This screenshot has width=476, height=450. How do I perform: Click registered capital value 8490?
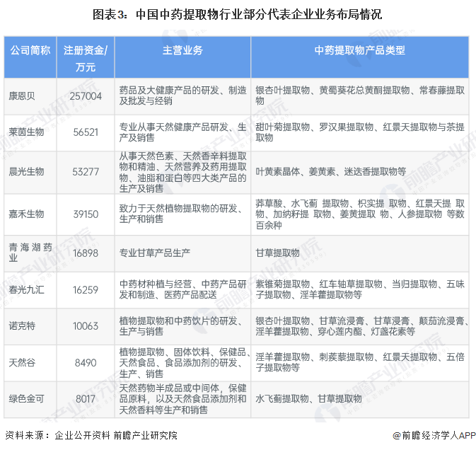point(86,362)
